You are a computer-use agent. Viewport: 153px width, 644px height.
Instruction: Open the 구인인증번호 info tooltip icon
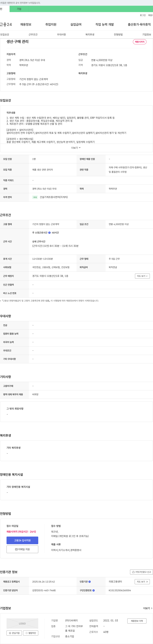click(94, 590)
